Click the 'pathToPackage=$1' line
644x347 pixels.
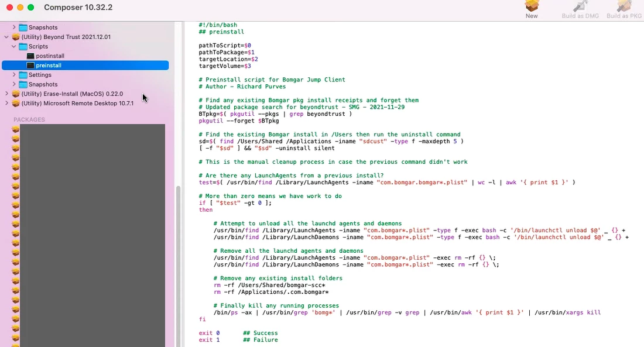(x=227, y=52)
